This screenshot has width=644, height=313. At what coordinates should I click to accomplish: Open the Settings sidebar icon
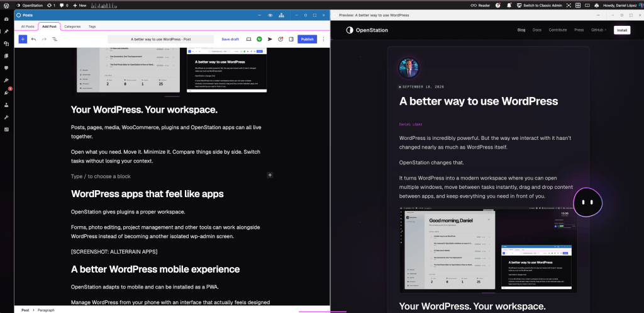pos(6,129)
